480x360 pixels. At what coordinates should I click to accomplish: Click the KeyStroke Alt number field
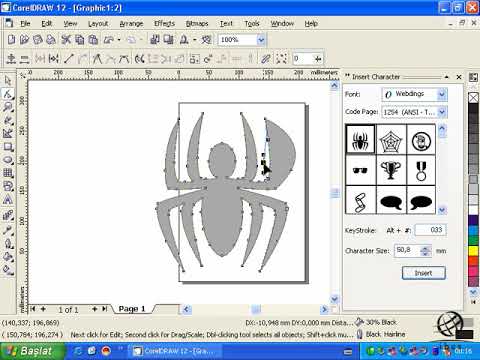430,230
